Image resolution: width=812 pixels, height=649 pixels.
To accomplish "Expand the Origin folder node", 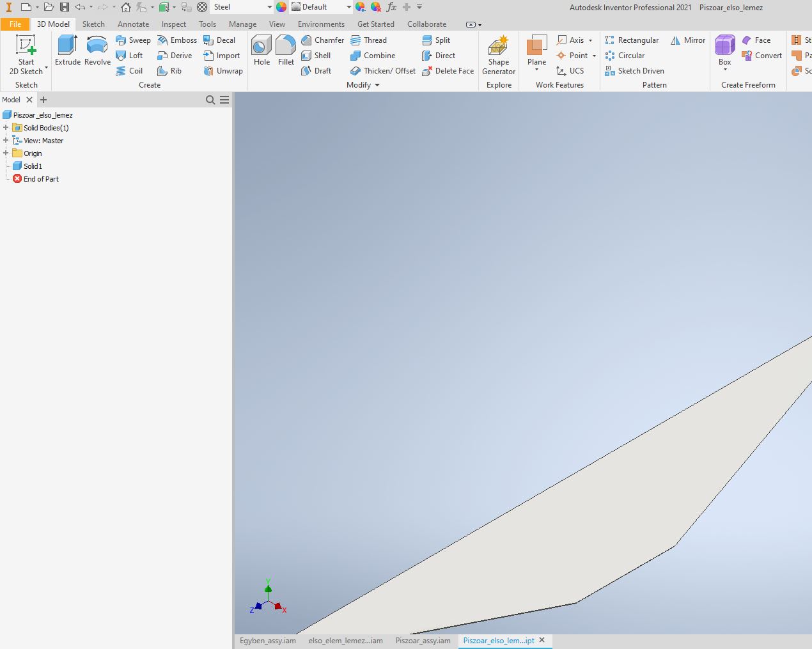I will coord(6,153).
